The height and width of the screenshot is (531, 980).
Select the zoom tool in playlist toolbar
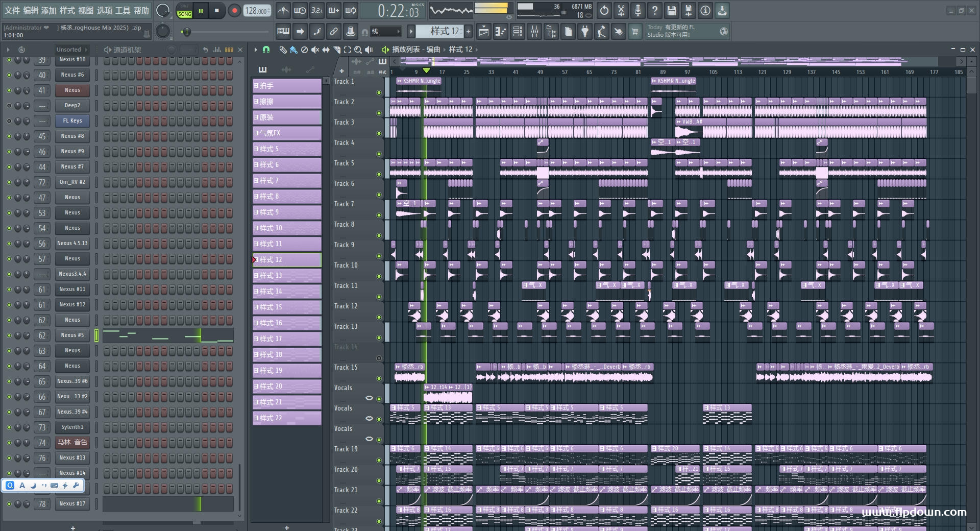(x=358, y=50)
